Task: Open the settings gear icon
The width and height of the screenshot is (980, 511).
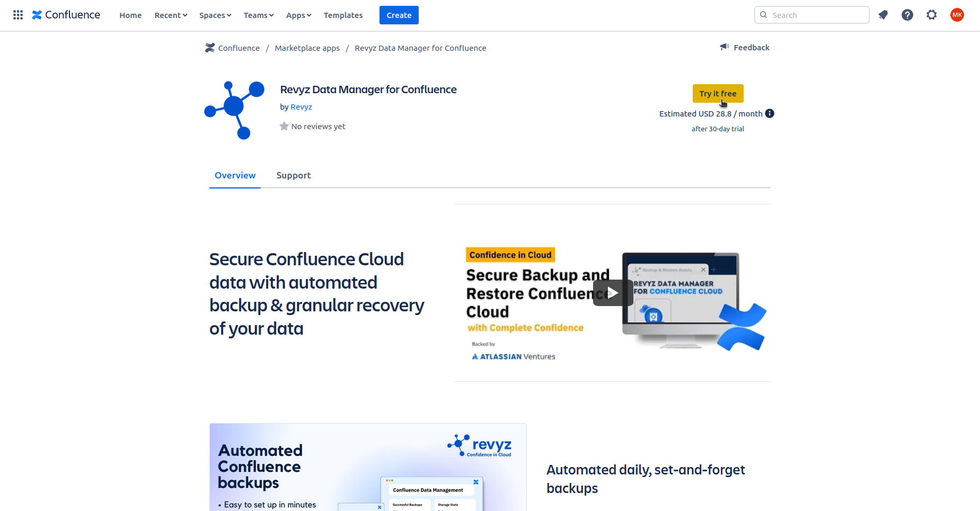Action: click(932, 15)
